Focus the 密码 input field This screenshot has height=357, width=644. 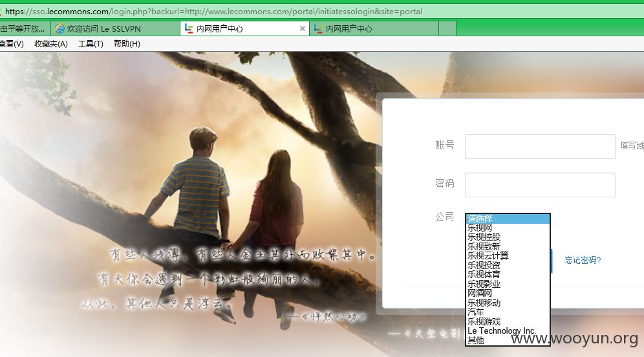(x=540, y=185)
